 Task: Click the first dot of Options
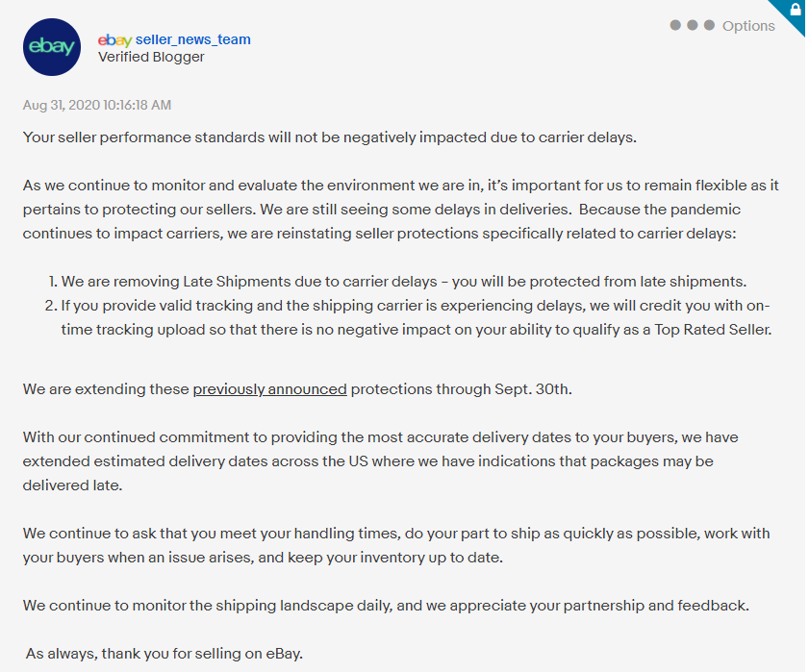pyautogui.click(x=675, y=25)
